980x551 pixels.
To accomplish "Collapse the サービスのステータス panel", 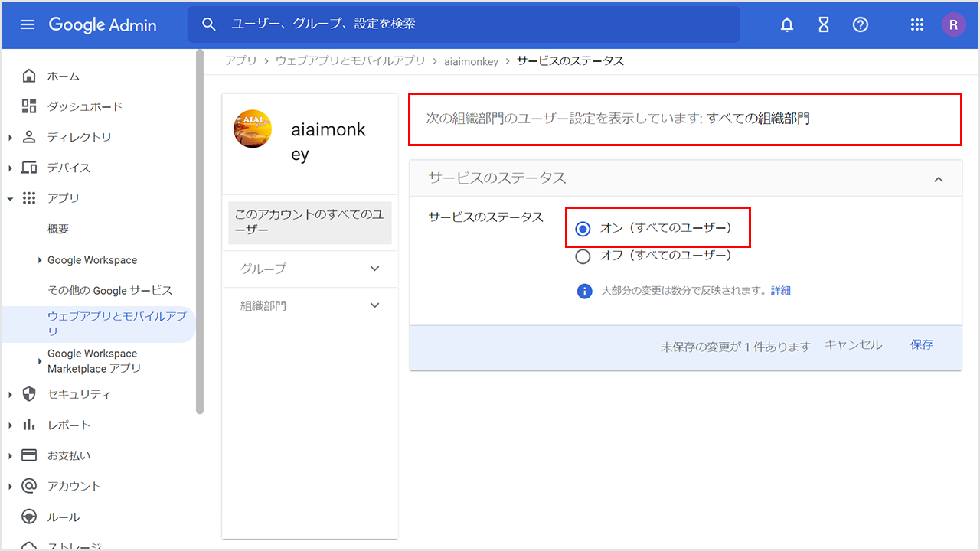I will [x=939, y=179].
